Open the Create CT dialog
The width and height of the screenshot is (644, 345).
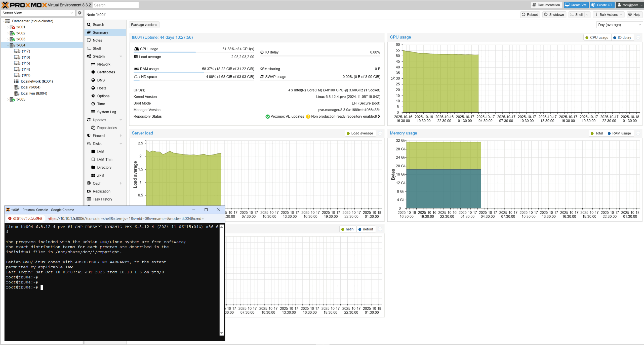point(602,5)
